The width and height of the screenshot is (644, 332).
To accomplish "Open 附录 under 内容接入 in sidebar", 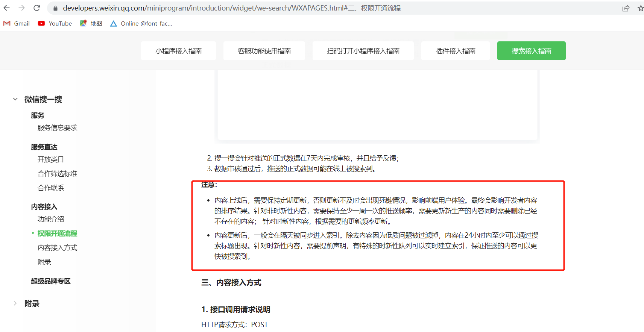I will [x=44, y=262].
